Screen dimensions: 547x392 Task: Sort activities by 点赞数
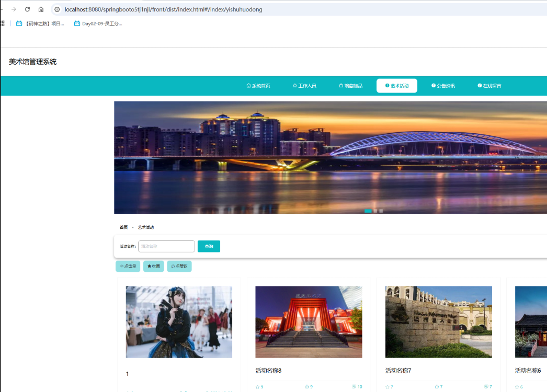179,267
